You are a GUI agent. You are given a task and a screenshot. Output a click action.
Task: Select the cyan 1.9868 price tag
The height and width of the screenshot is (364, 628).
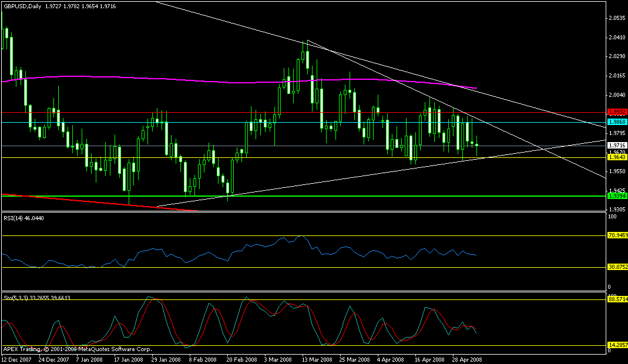[616, 122]
